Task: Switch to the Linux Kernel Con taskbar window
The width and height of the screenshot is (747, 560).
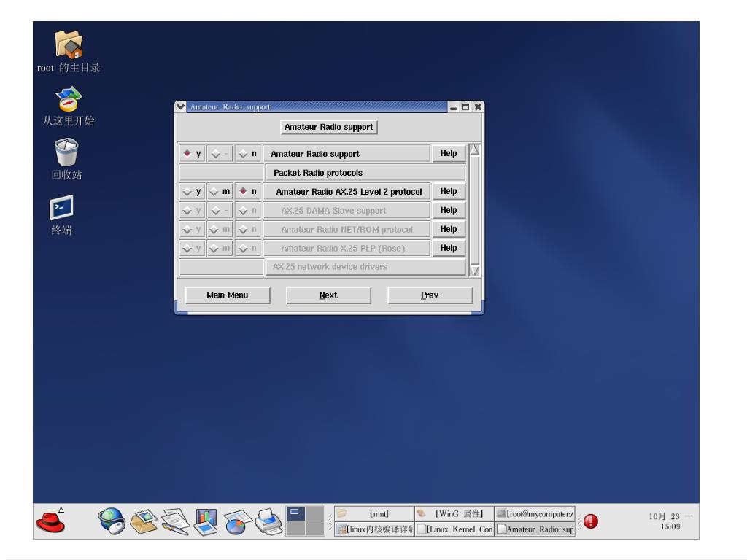Action: [x=454, y=529]
